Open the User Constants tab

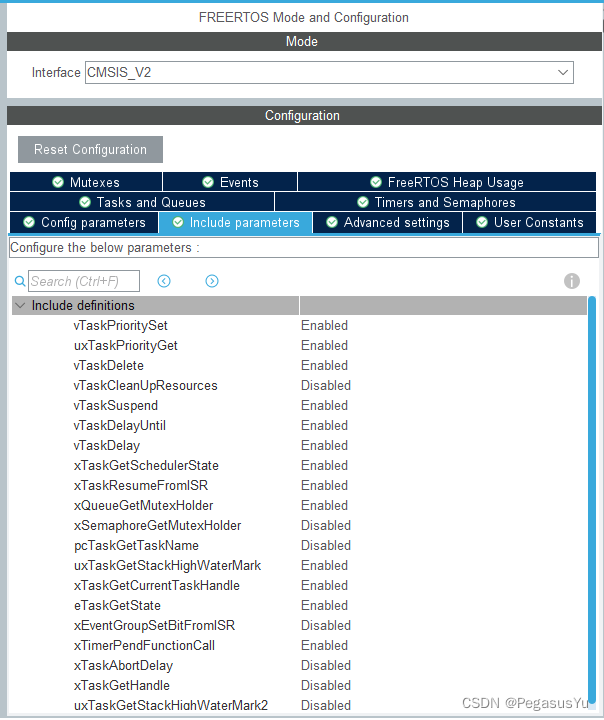530,222
